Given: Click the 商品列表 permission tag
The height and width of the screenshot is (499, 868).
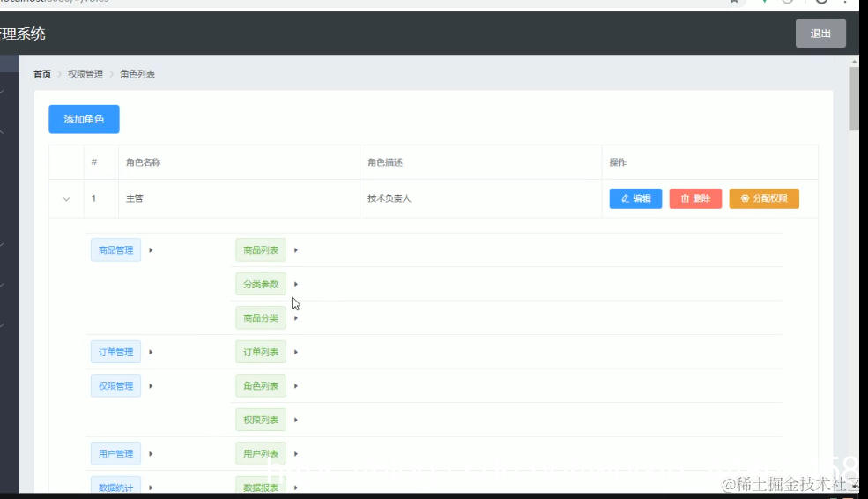Looking at the screenshot, I should coord(261,250).
